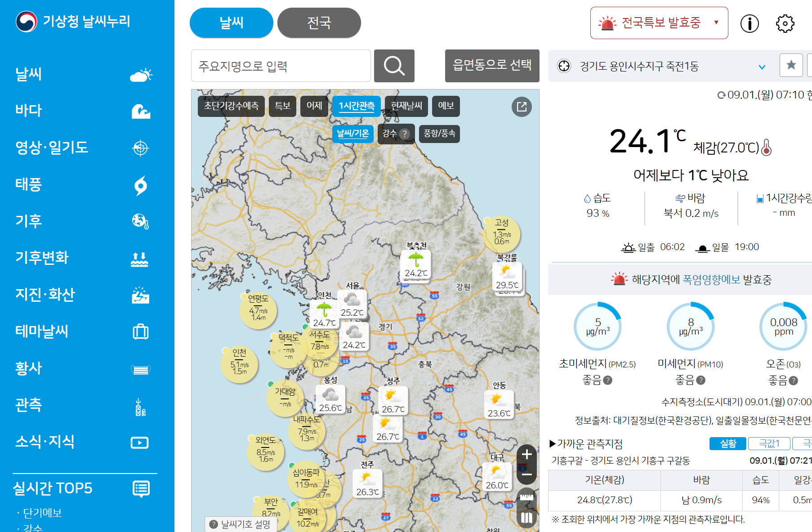Click the 서울 25.2℃ weather marker

352,304
